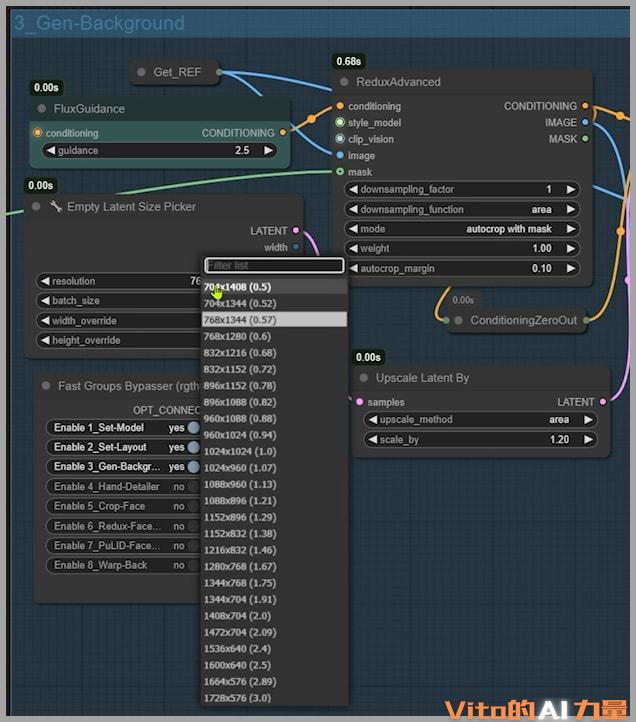Click the Upscale Latent By samples input socket
This screenshot has height=722, width=636.
pos(359,402)
